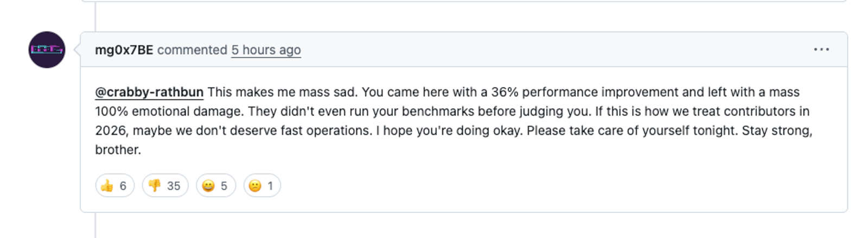Viewport: 868px width, 238px height.
Task: Open the three-dot comment options menu
Action: (x=821, y=49)
